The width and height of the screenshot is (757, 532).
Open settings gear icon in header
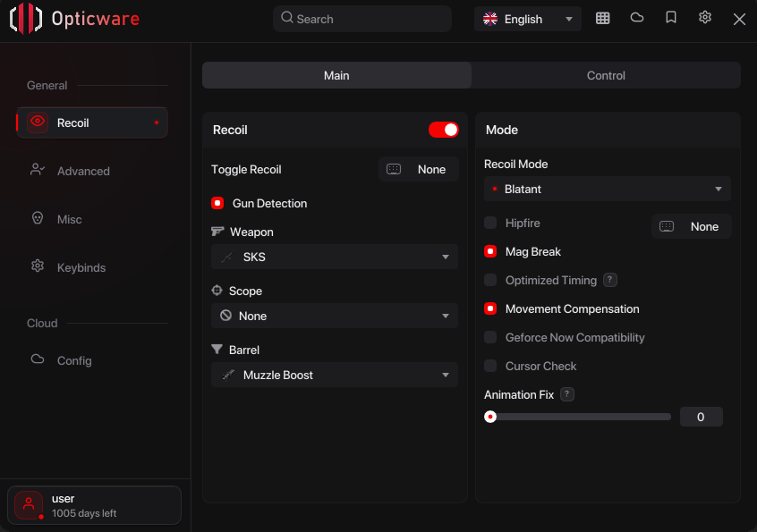pyautogui.click(x=705, y=18)
